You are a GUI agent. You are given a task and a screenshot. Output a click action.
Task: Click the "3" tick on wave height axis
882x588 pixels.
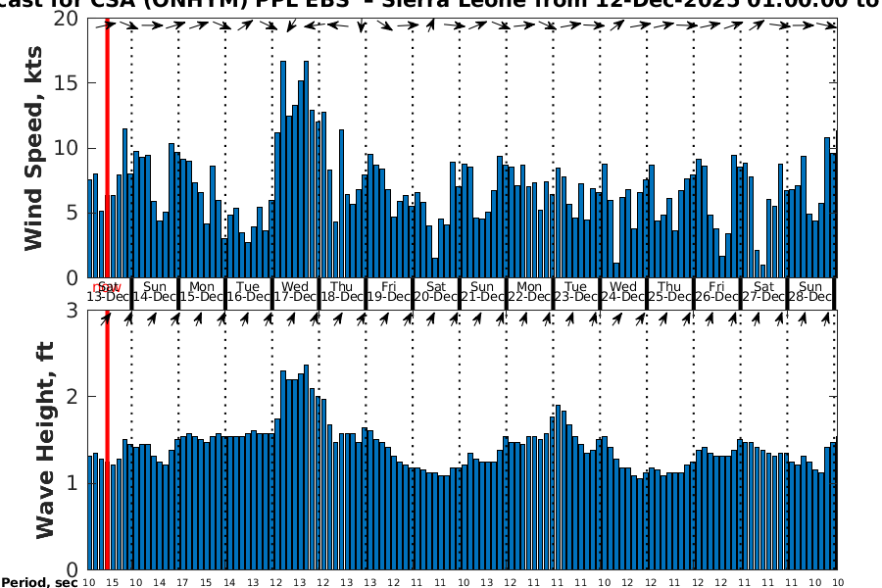tap(73, 311)
